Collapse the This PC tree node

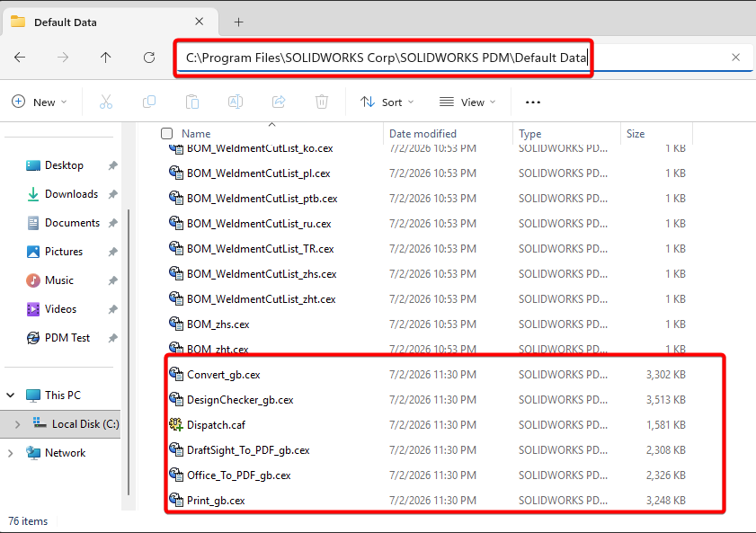tap(11, 395)
